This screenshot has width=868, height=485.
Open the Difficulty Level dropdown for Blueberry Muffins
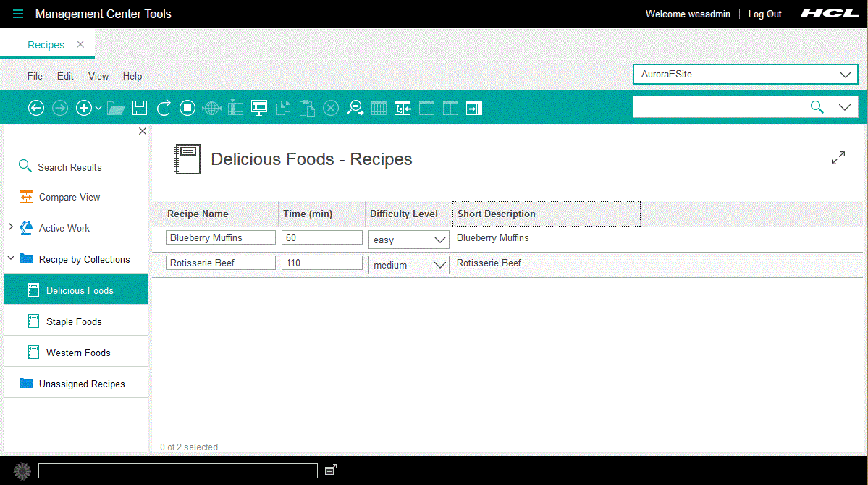[440, 240]
